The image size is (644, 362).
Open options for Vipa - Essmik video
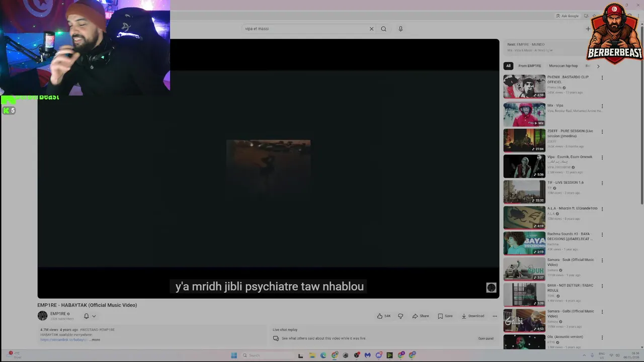[x=602, y=157]
